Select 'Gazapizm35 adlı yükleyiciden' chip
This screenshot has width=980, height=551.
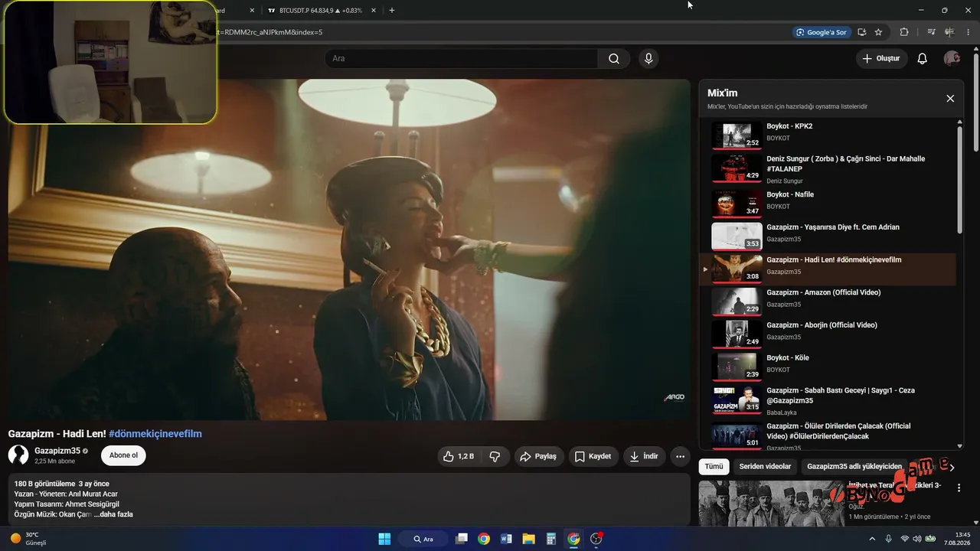tap(854, 466)
